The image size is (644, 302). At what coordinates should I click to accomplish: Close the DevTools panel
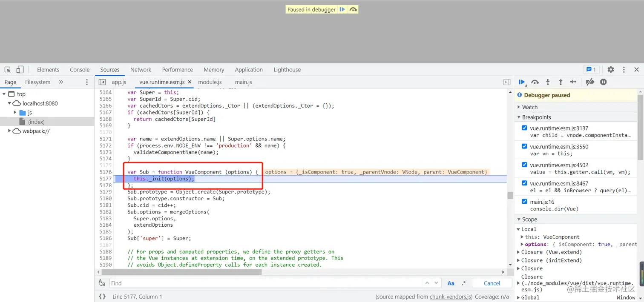tap(636, 70)
